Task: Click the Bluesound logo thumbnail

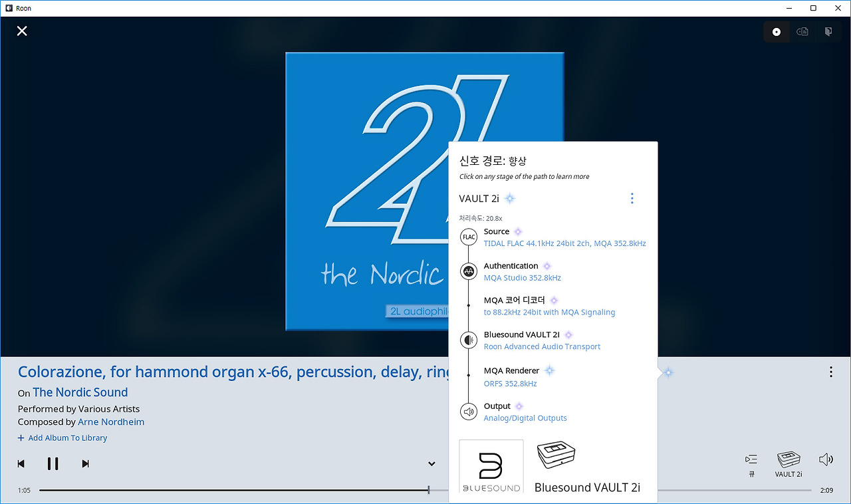Action: (491, 467)
